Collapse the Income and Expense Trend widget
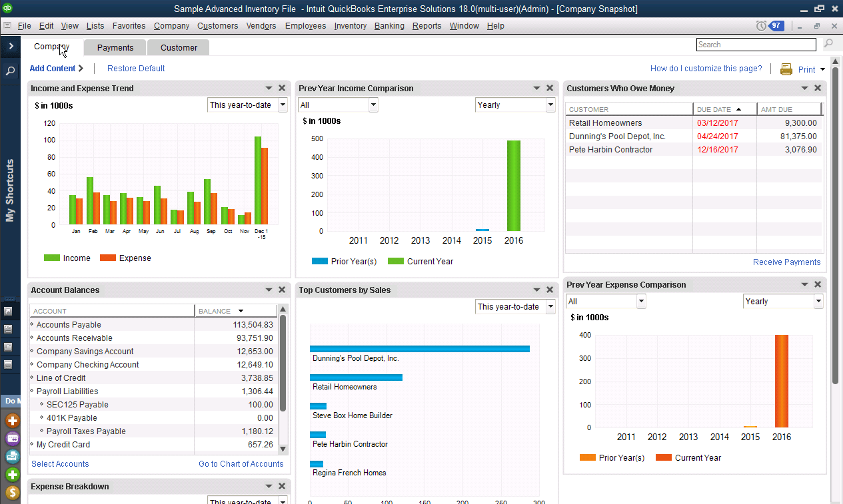The height and width of the screenshot is (504, 843). [269, 87]
